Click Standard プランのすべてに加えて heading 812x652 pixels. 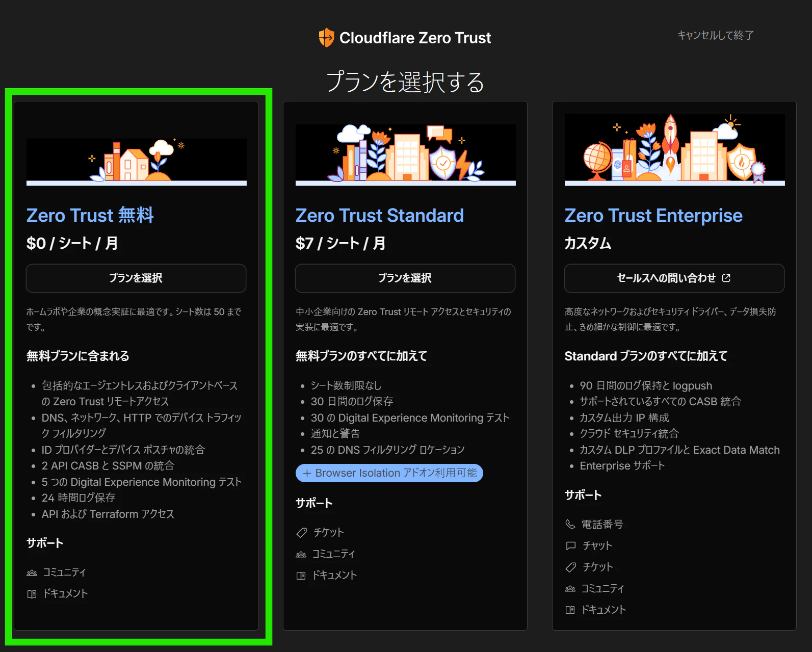(x=646, y=356)
